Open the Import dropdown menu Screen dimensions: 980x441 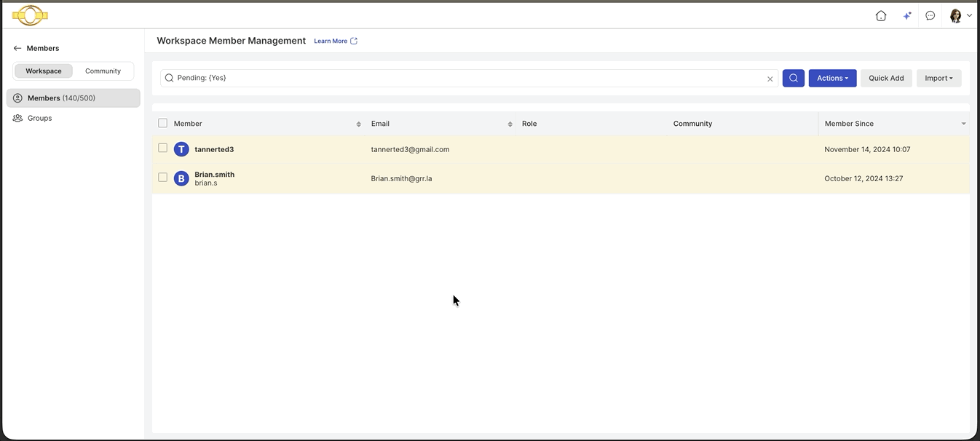pyautogui.click(x=938, y=78)
